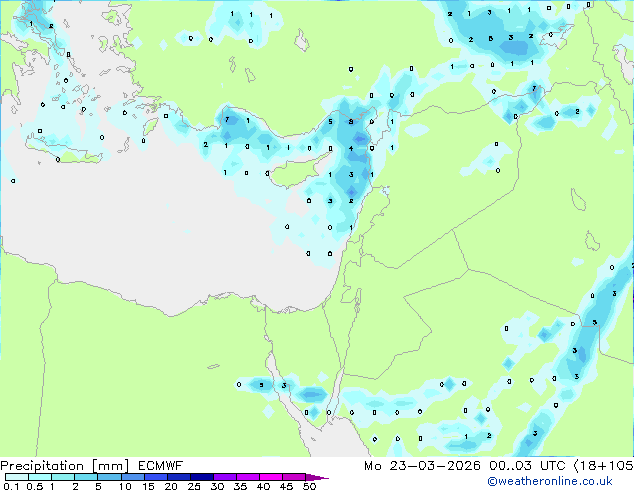Click the '(18+105' forecast offset text
Viewport: 634px width, 490px height.
(x=603, y=466)
